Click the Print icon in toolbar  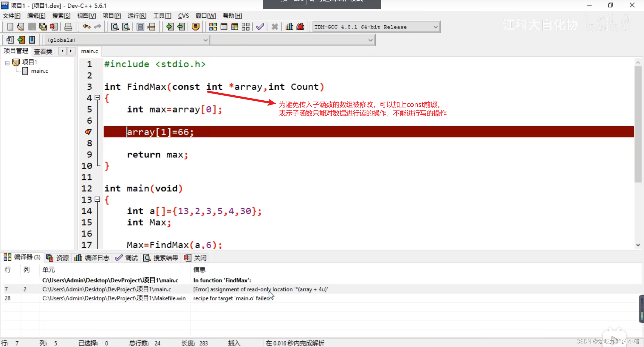click(x=68, y=27)
